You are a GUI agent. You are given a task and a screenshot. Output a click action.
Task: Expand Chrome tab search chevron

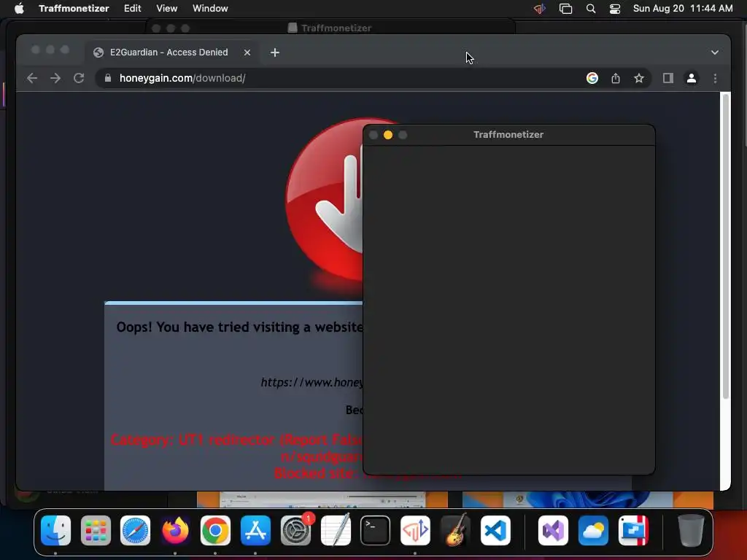coord(715,52)
